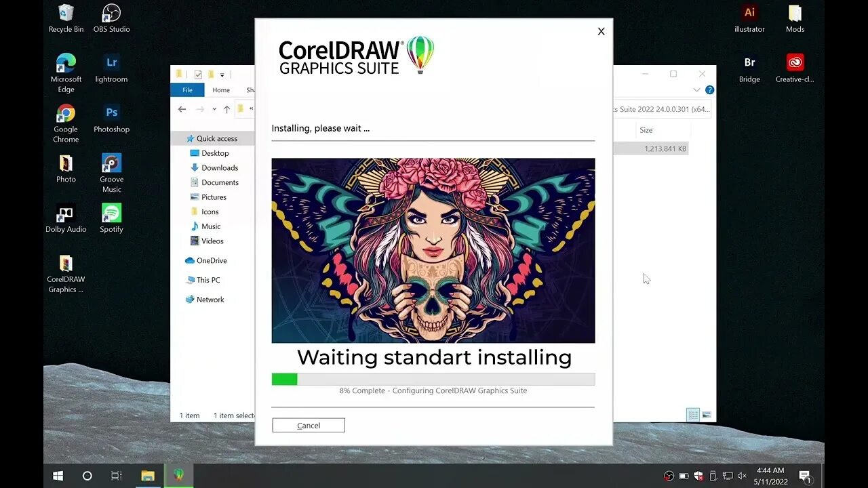
Task: Select Network in navigation pane
Action: tap(204, 300)
